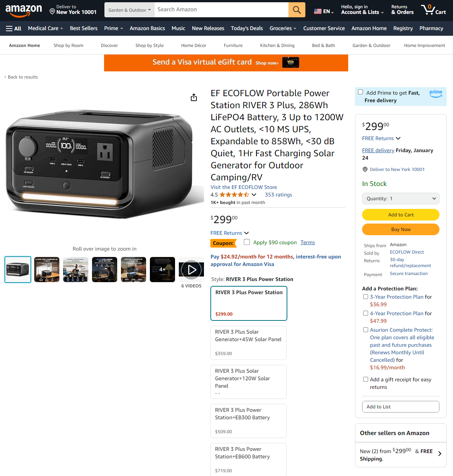453x476 pixels.
Task: Open the Quantity dropdown
Action: 400,199
